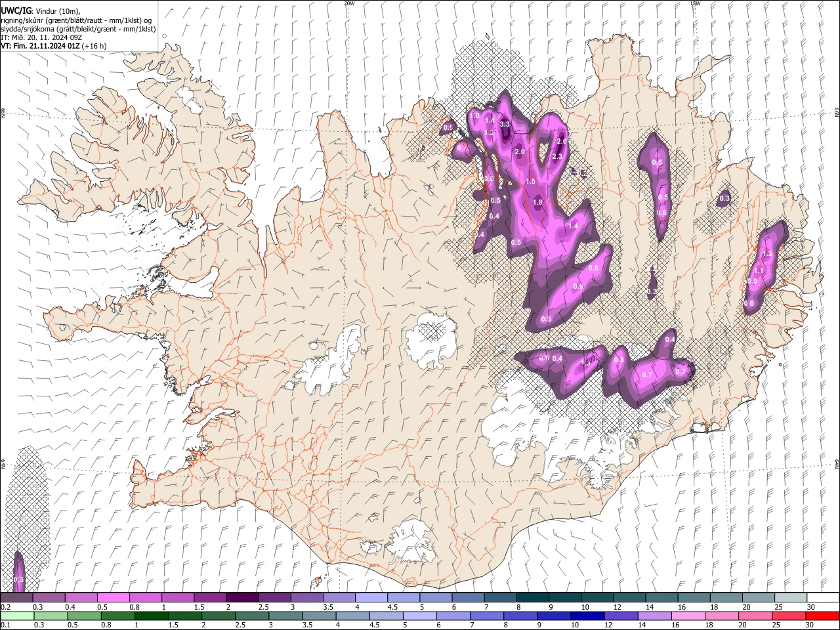Click the snow legend swatch between 0.2 and 0.3
The width and height of the screenshot is (840, 630).
pyautogui.click(x=17, y=598)
